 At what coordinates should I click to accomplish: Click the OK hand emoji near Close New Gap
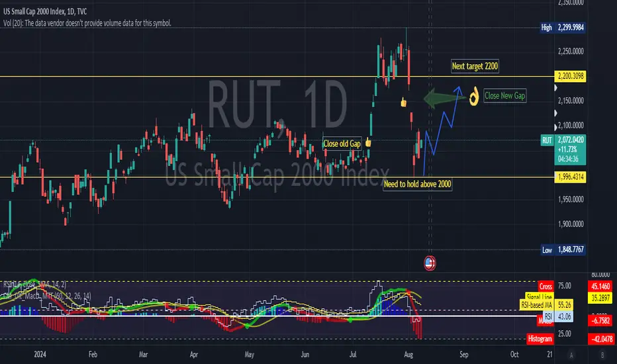474,97
